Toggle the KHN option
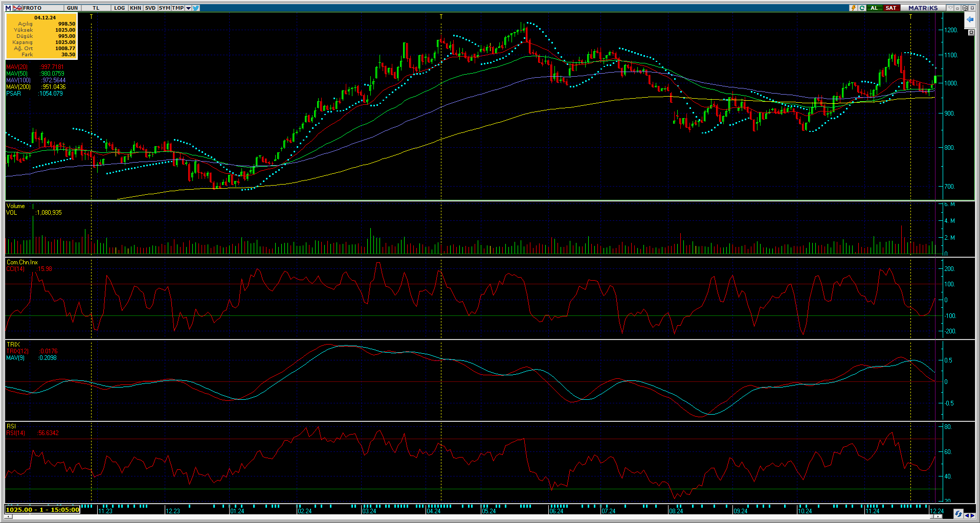The width and height of the screenshot is (980, 523). pos(136,8)
